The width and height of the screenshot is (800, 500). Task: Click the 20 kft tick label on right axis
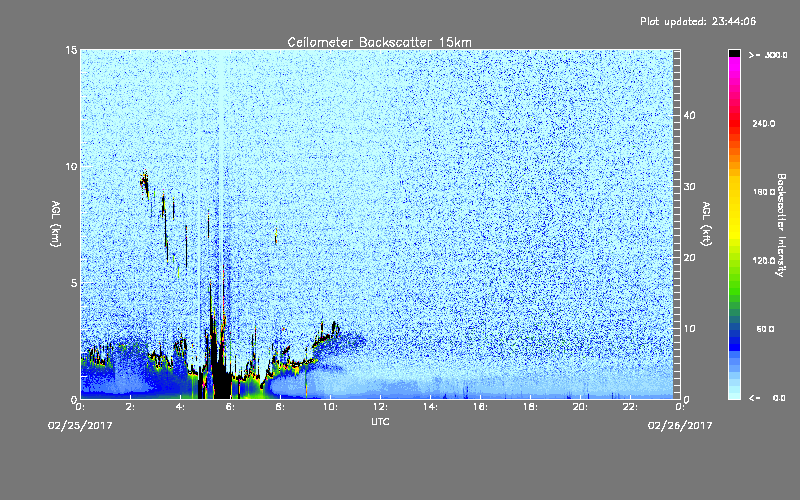point(689,258)
